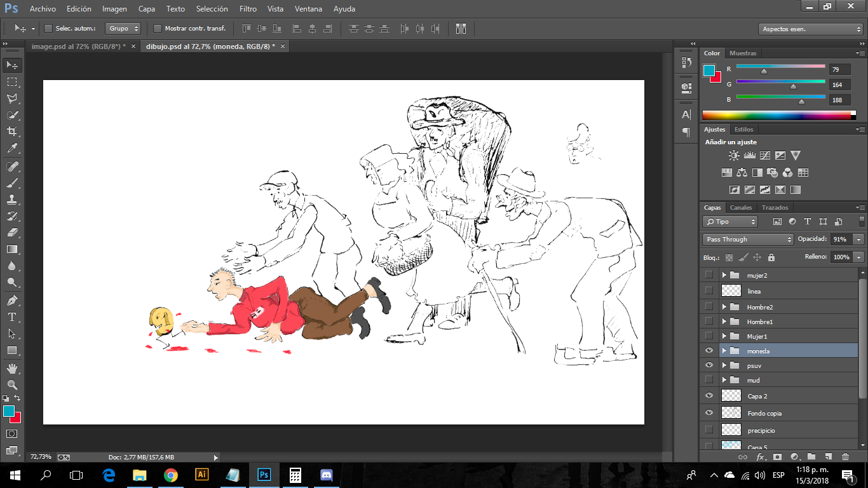Viewport: 868px width, 488px height.
Task: Select the Mujer1 layer group
Action: (788, 336)
